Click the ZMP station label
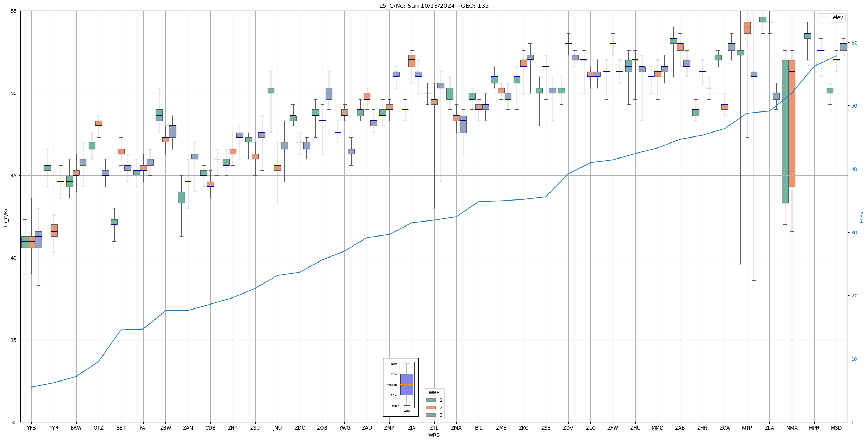Viewport: 868px width, 441px height. 389,428
